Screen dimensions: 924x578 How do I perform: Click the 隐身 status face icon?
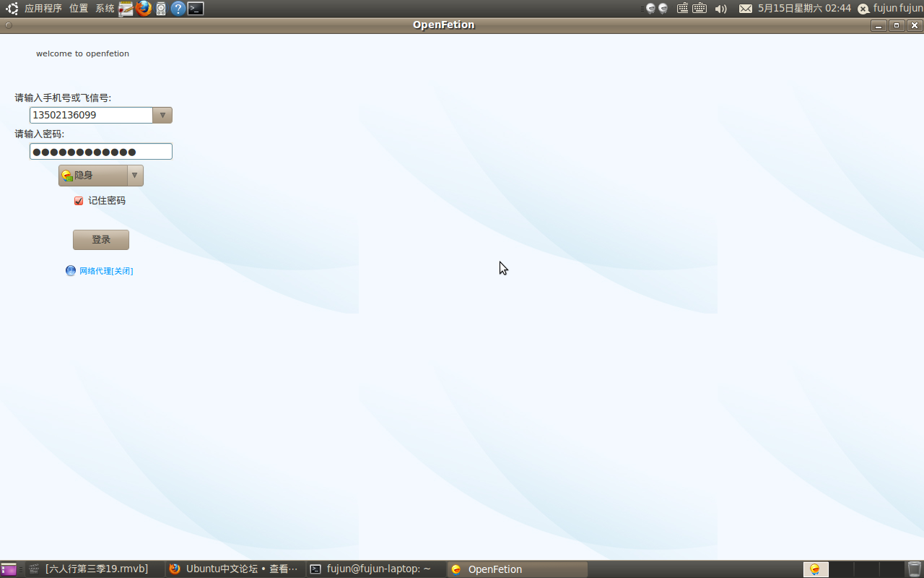click(x=67, y=176)
